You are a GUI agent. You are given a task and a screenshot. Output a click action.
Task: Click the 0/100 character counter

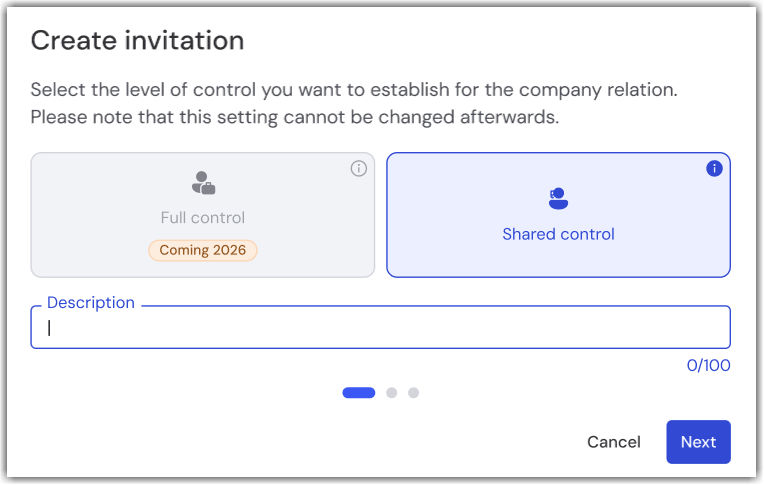pos(708,365)
